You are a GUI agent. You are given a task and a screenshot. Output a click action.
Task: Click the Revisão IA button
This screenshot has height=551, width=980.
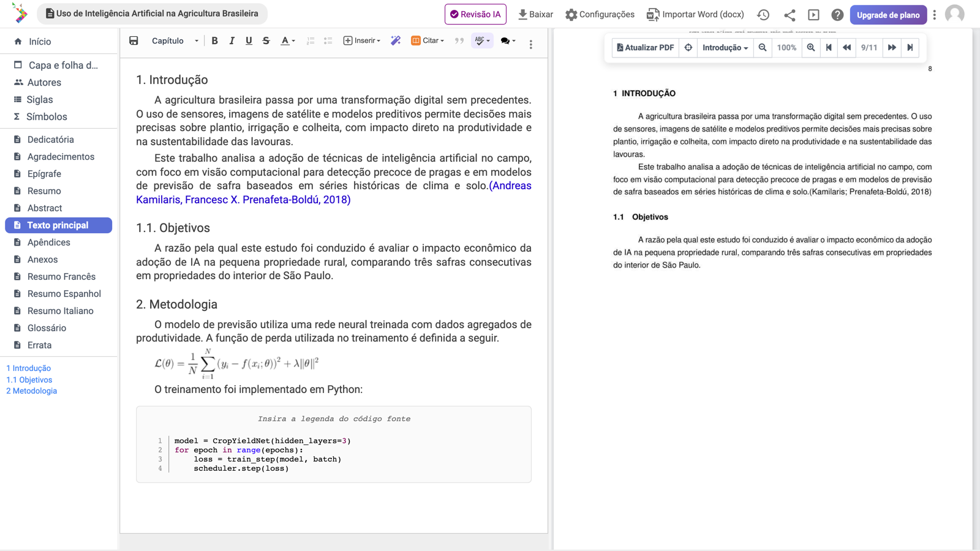coord(475,14)
